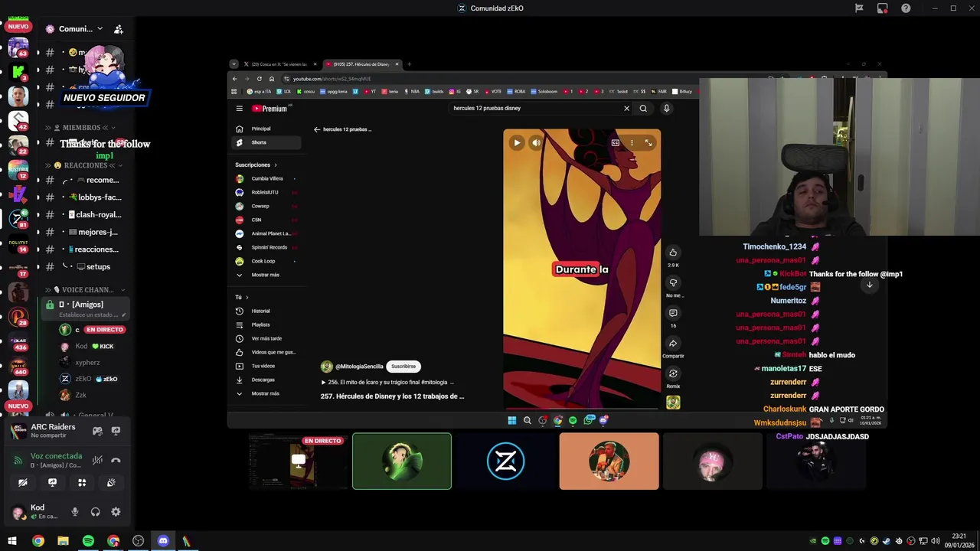Toggle noise suppression in voice panel
This screenshot has height=551, width=980.
click(x=97, y=461)
